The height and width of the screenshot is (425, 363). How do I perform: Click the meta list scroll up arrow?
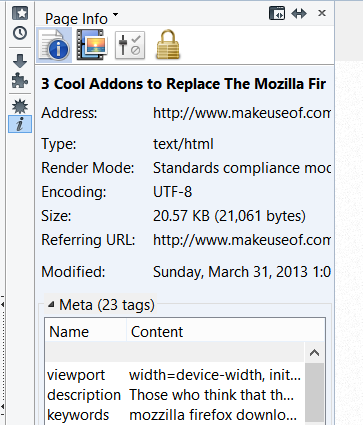[x=314, y=353]
